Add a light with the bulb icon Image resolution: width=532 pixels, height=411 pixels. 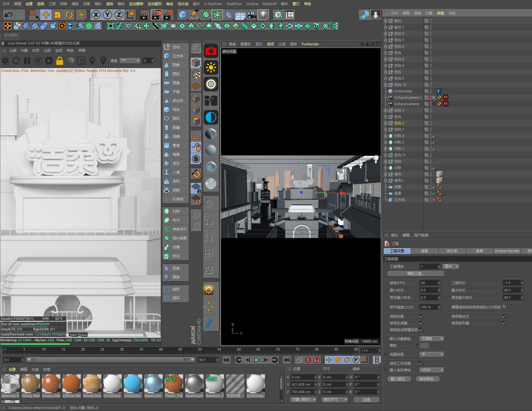click(263, 15)
